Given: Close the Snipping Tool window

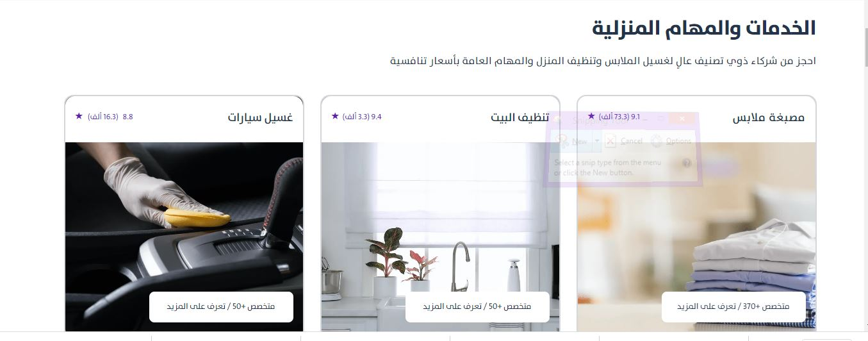Looking at the screenshot, I should [x=682, y=119].
